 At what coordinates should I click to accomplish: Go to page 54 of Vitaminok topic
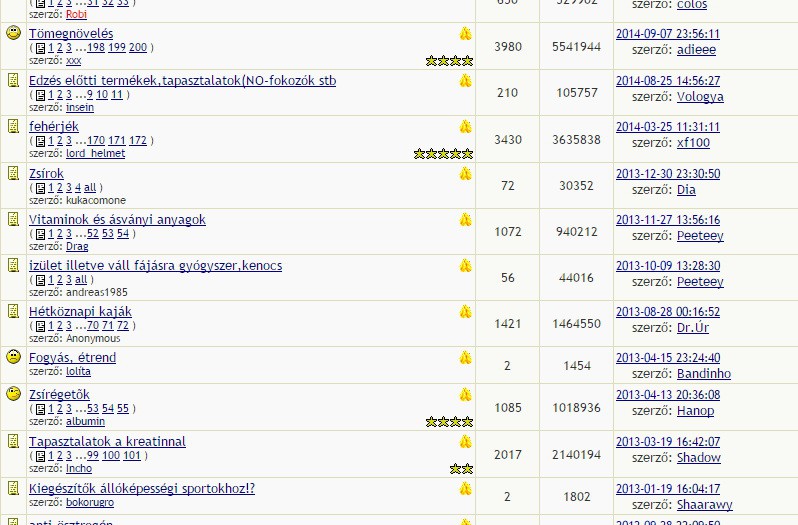pyautogui.click(x=123, y=234)
